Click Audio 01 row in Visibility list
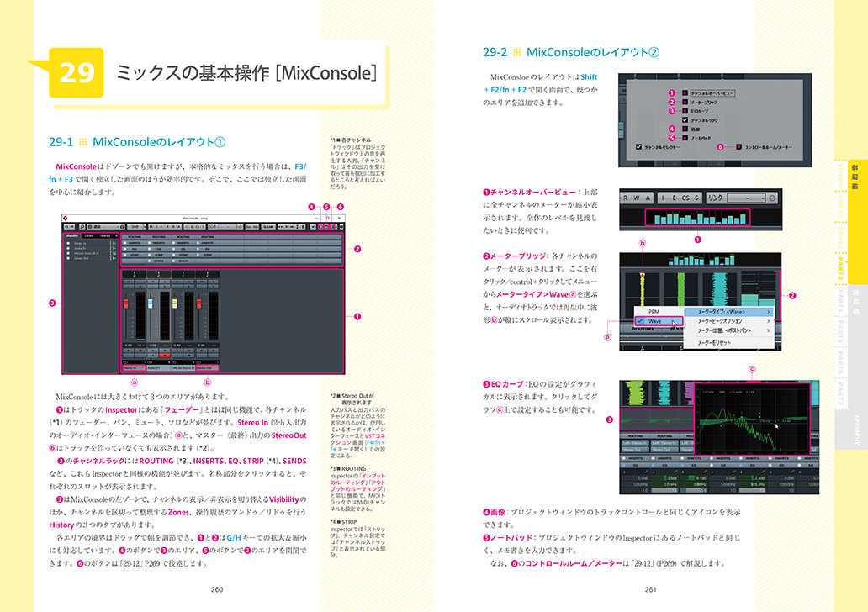The height and width of the screenshot is (612, 868). click(92, 248)
